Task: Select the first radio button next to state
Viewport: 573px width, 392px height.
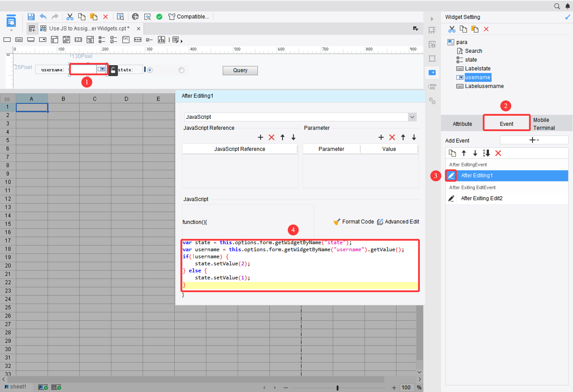Action: click(150, 70)
